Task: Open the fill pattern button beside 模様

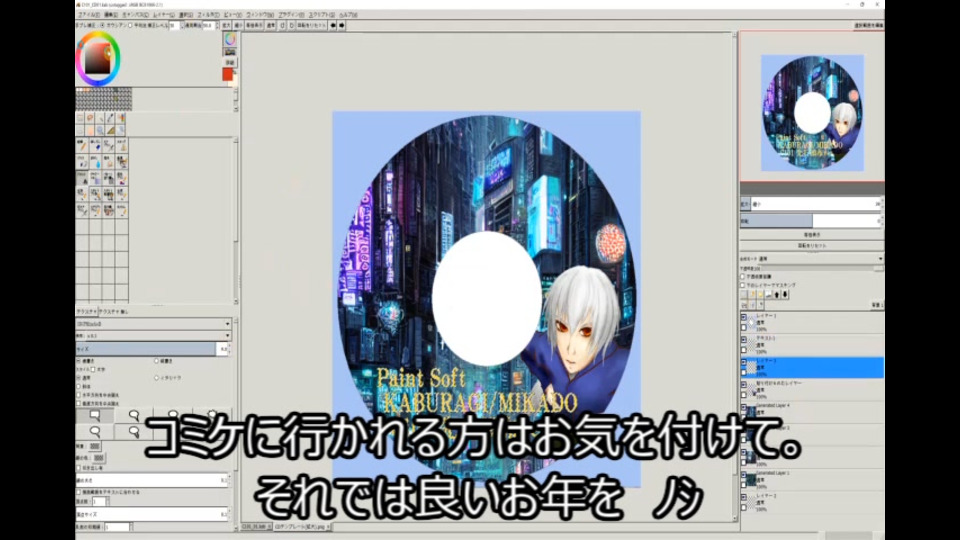Action: click(x=95, y=446)
